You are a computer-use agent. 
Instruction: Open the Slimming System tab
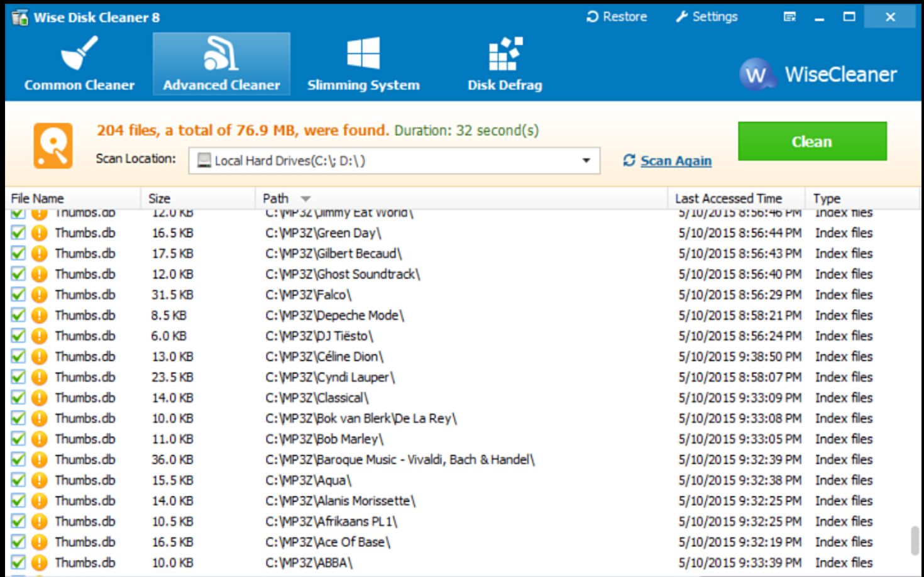[x=363, y=64]
